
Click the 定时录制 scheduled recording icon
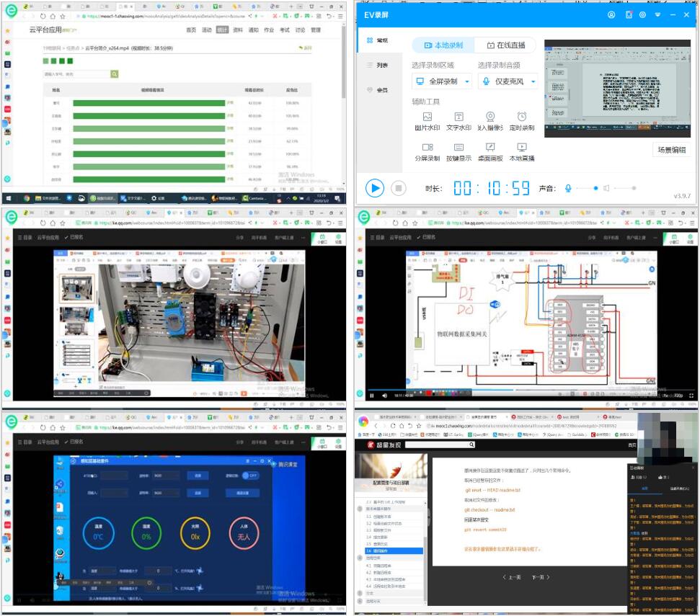pyautogui.click(x=521, y=117)
